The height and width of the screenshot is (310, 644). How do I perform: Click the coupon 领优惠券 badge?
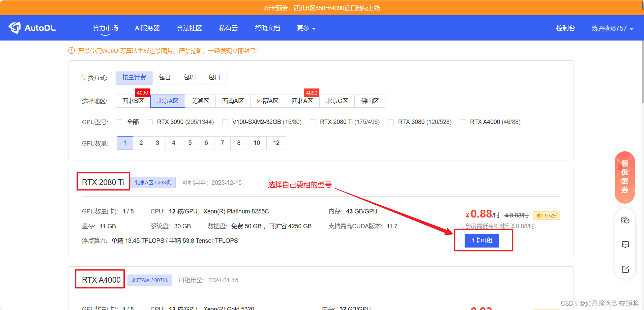pyautogui.click(x=625, y=177)
